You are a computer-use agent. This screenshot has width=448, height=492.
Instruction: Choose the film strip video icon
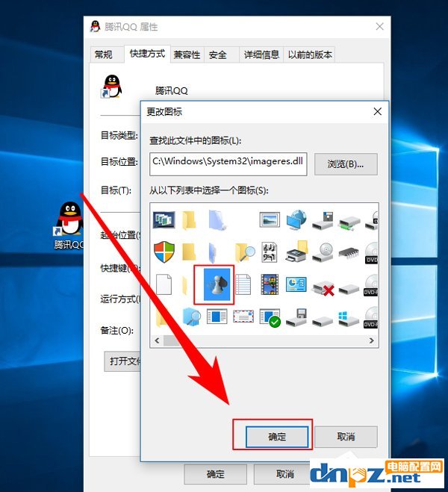tap(270, 284)
